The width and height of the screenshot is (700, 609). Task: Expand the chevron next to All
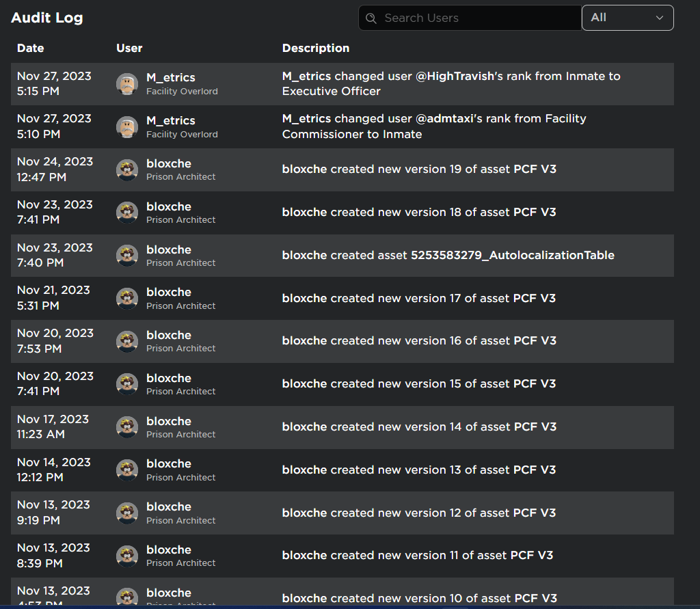[658, 18]
